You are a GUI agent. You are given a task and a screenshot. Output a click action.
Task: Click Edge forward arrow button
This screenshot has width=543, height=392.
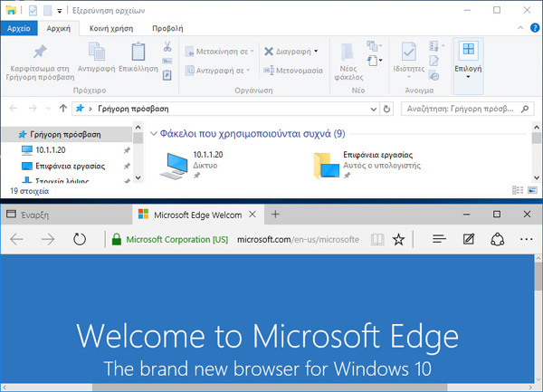(x=47, y=239)
